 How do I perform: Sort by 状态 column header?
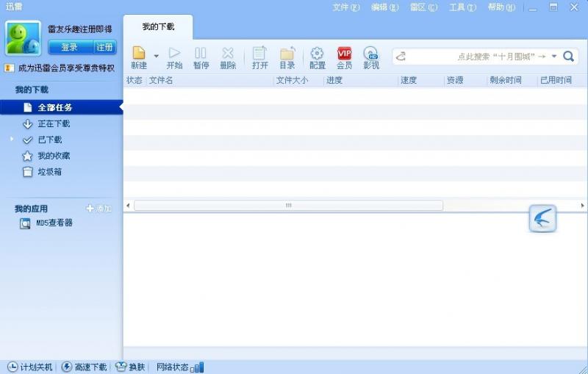click(x=135, y=80)
